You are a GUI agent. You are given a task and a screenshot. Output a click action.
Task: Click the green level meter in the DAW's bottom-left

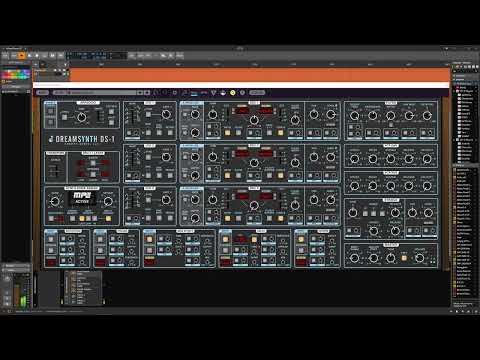pos(23,301)
